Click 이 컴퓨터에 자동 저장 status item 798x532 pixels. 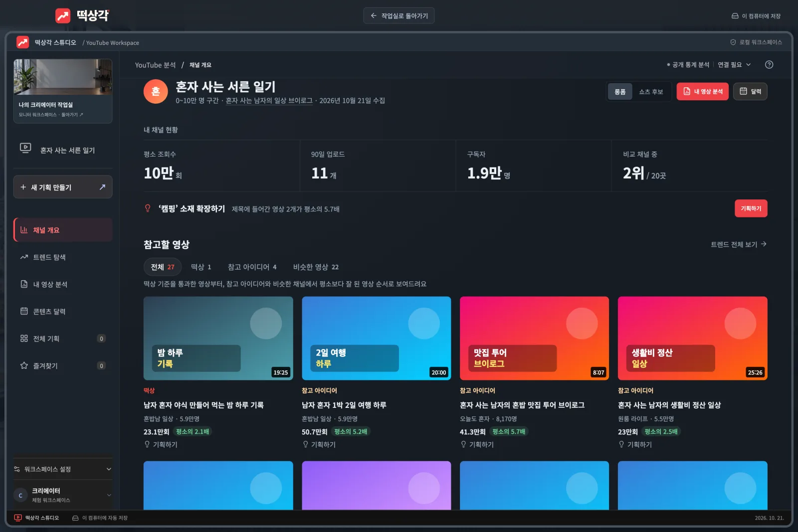point(100,518)
